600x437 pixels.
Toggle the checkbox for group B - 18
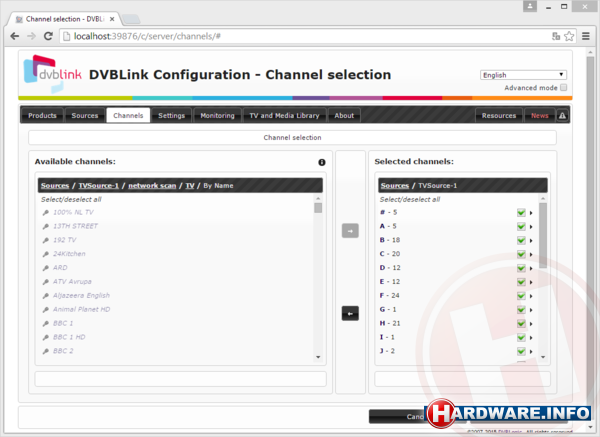pos(521,240)
